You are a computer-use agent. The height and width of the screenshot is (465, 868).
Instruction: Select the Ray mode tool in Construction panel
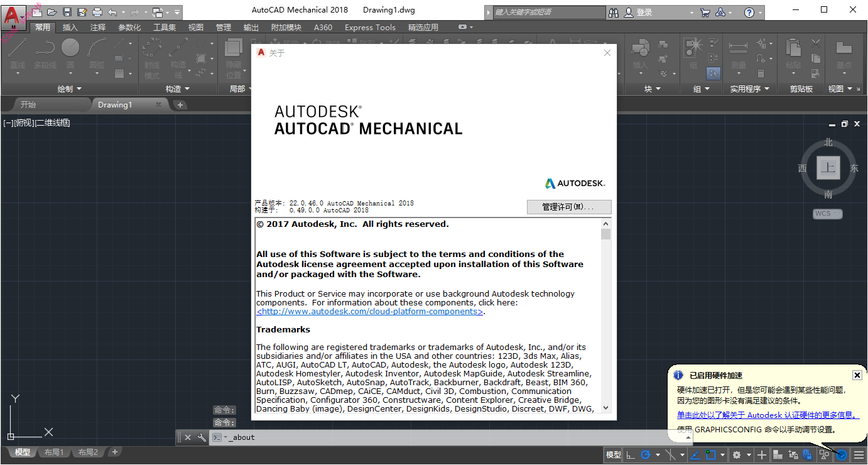click(151, 58)
